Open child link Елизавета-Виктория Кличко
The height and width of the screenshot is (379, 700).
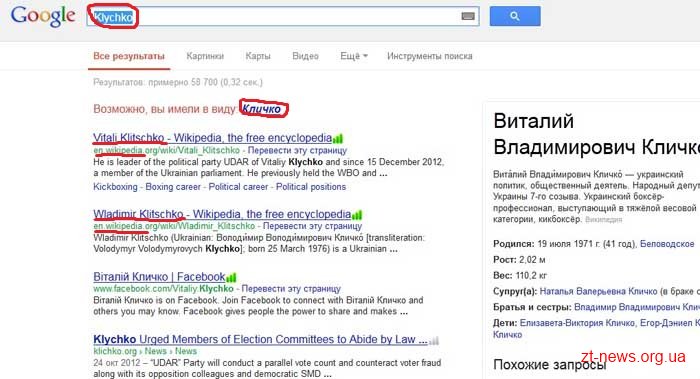pos(577,323)
